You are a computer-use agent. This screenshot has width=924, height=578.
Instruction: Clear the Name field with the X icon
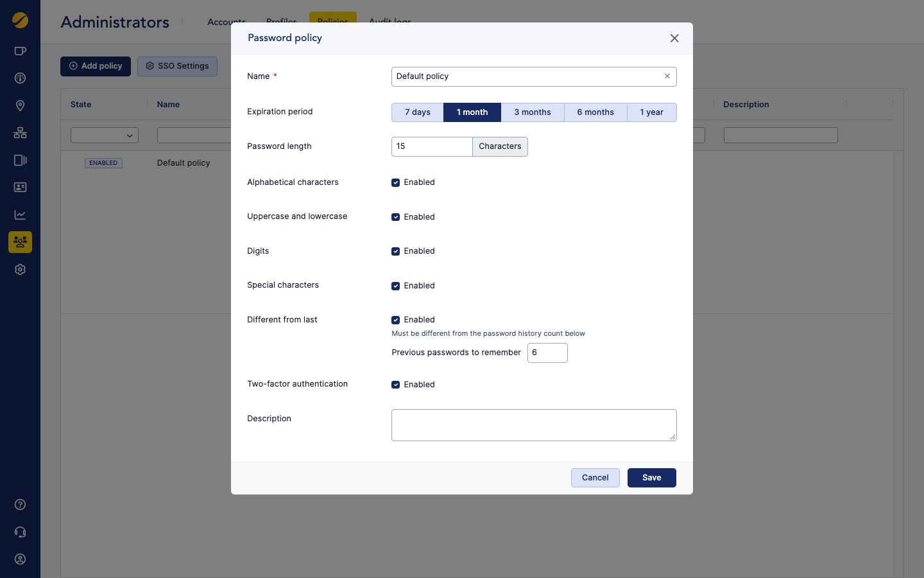point(667,76)
